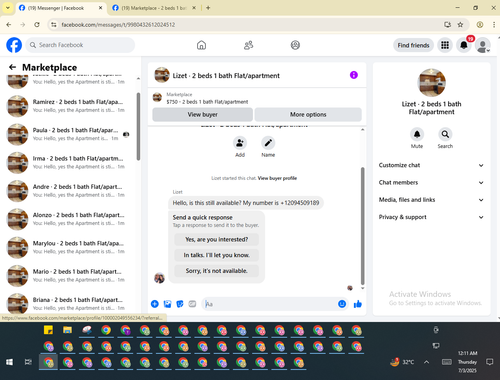This screenshot has height=380, width=500.
Task: Open Windows Task View
Action: pyautogui.click(x=28, y=362)
